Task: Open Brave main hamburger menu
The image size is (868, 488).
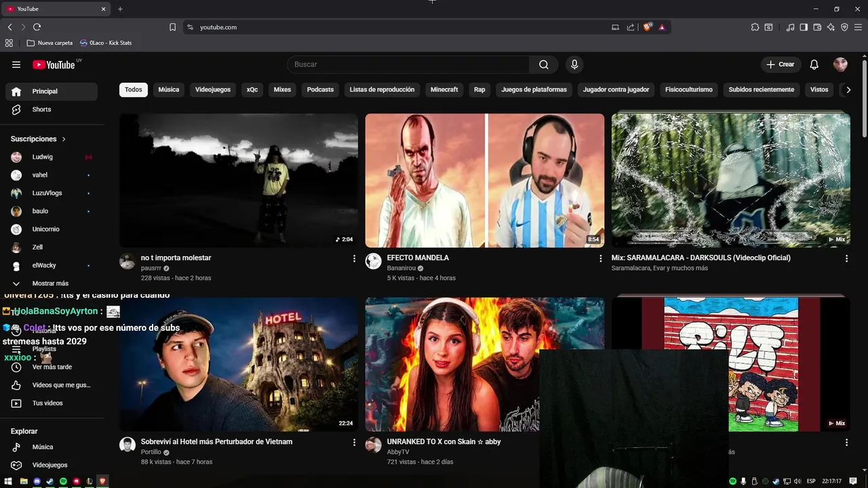Action: [x=858, y=27]
